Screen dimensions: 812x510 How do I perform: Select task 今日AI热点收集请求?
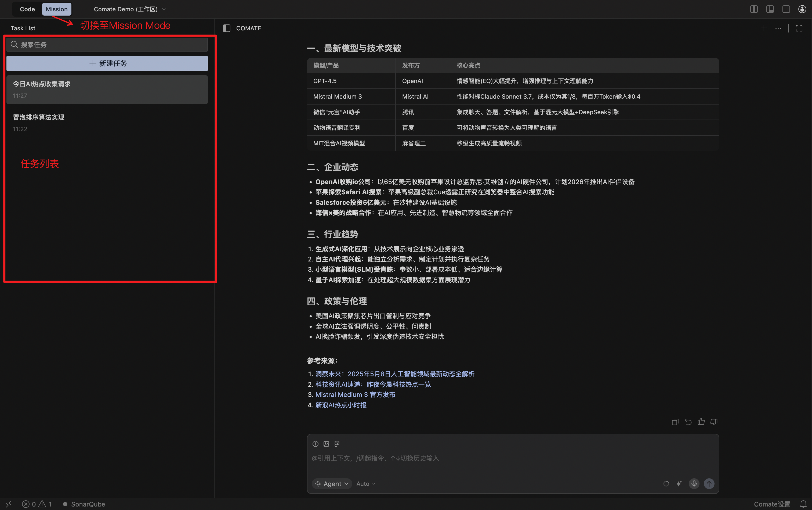tap(107, 90)
